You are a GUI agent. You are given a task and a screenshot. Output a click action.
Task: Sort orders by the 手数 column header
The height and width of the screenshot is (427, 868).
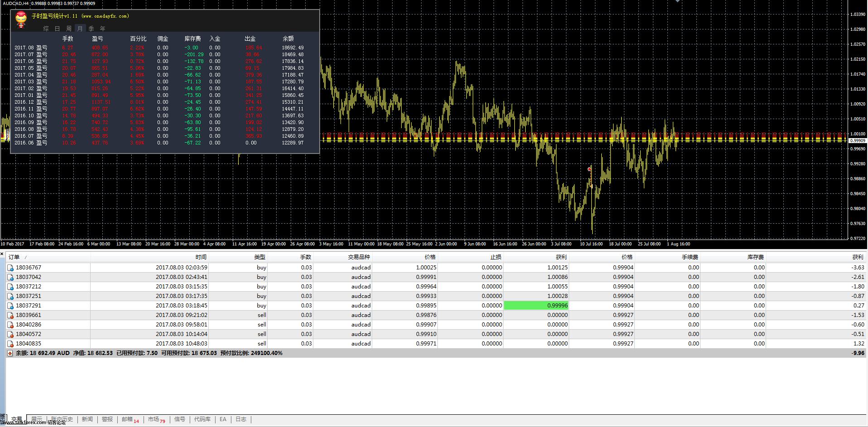(x=306, y=257)
